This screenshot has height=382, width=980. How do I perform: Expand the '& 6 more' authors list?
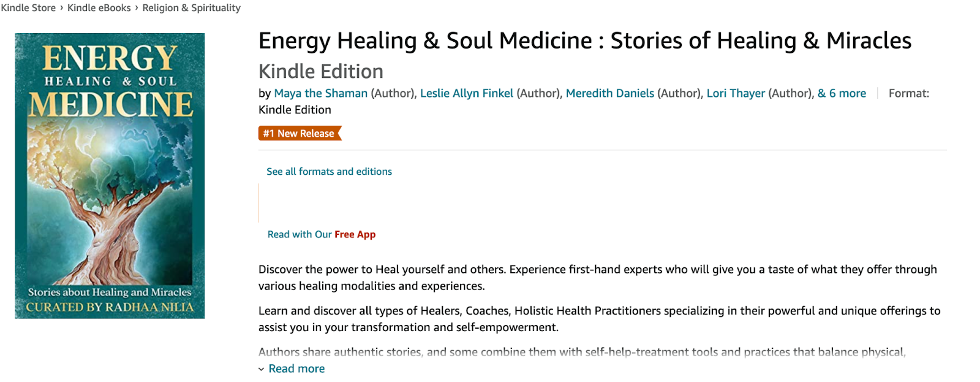pos(842,93)
